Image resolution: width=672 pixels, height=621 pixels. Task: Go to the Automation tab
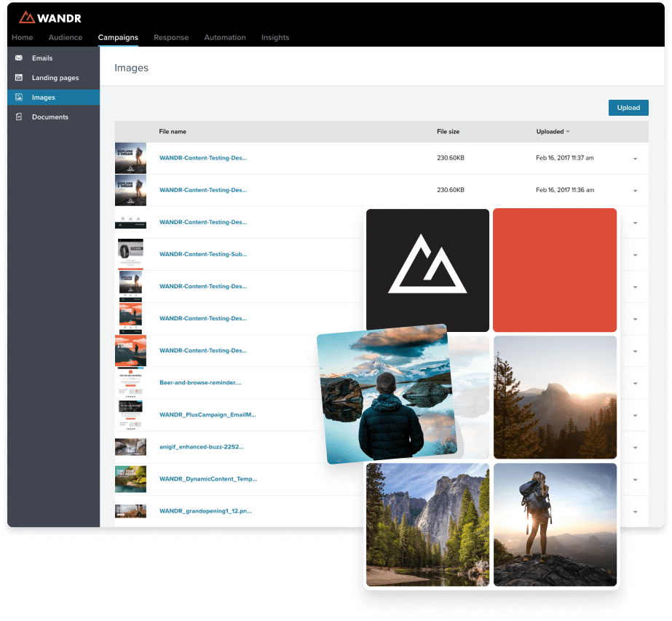click(225, 37)
